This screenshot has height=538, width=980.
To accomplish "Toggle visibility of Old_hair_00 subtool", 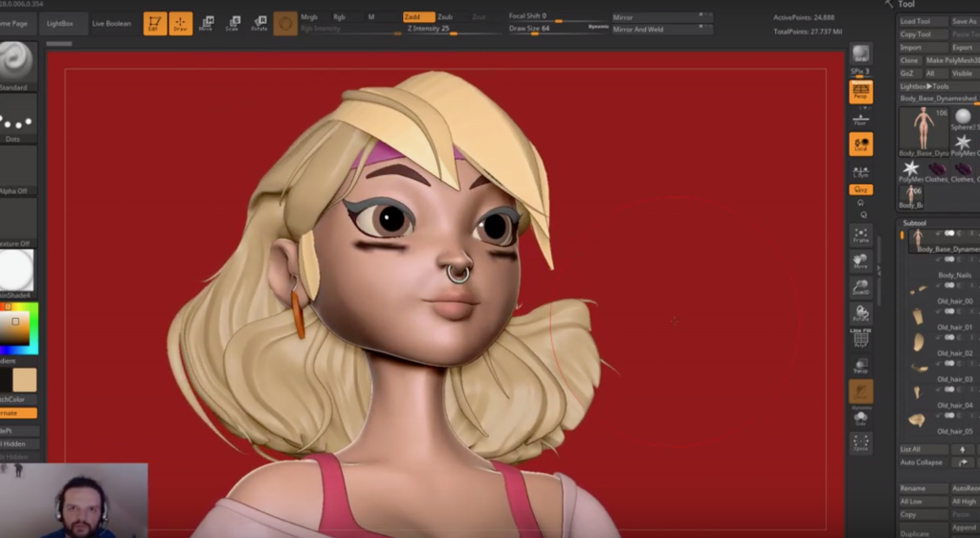I will pyautogui.click(x=949, y=285).
